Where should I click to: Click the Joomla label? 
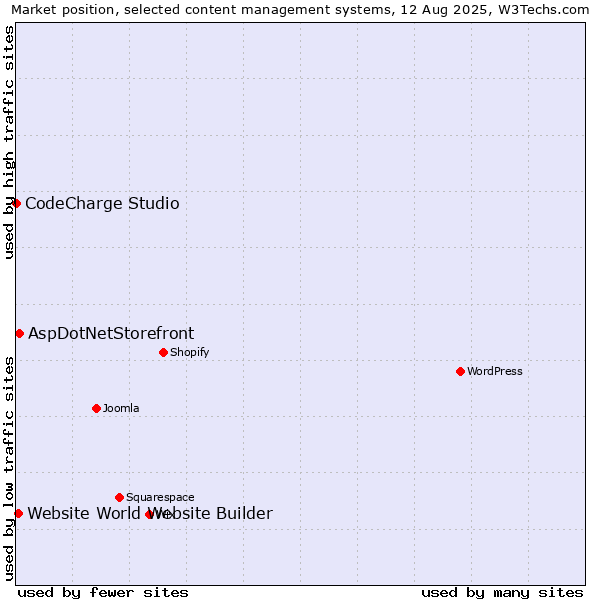(121, 408)
